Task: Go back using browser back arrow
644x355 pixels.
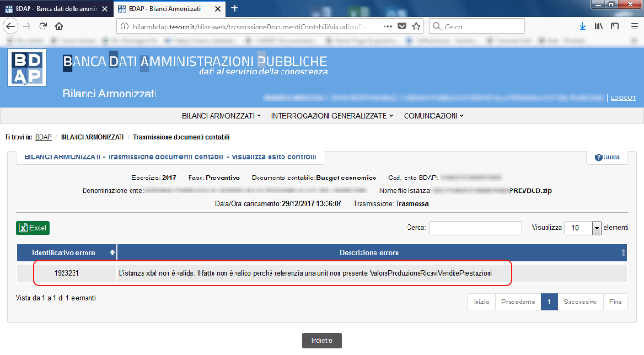Action: pos(10,27)
